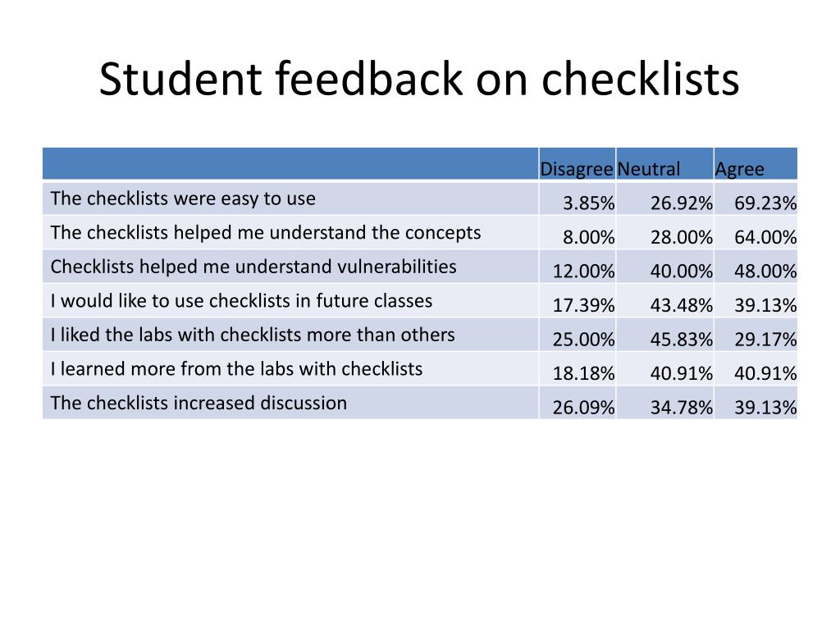840x630 pixels.
Task: Click the 45.83% Neutral cell
Action: pos(664,335)
